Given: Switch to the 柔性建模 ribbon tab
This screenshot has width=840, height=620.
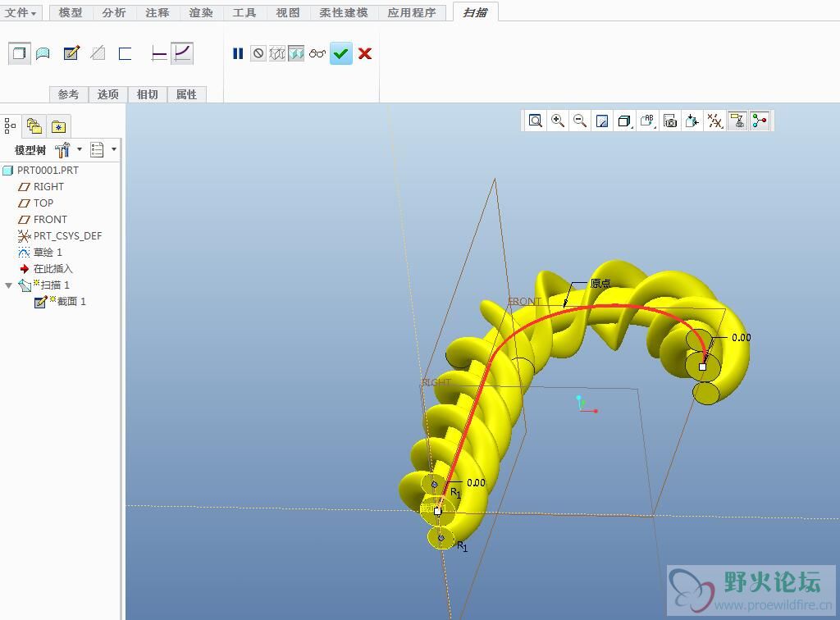Looking at the screenshot, I should [x=344, y=12].
